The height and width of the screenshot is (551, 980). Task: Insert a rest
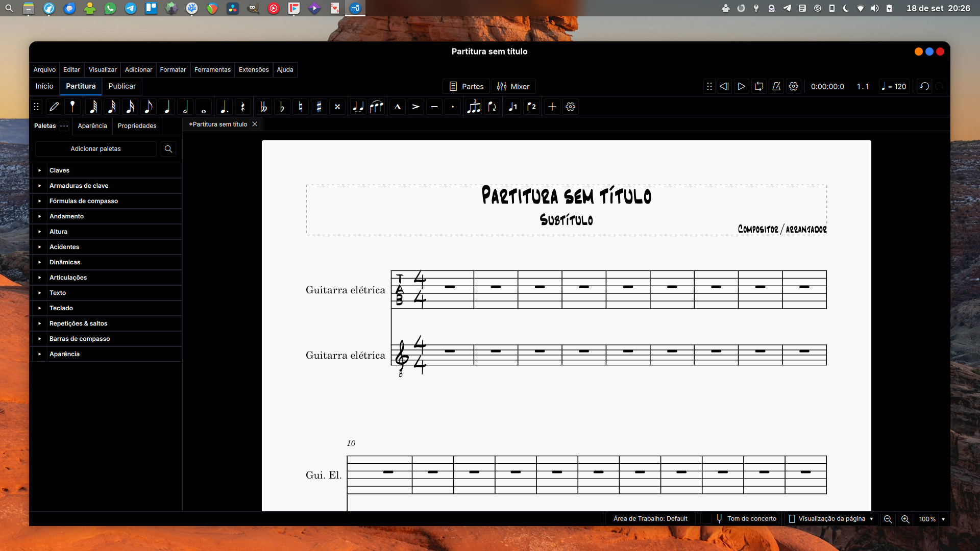coord(243,107)
